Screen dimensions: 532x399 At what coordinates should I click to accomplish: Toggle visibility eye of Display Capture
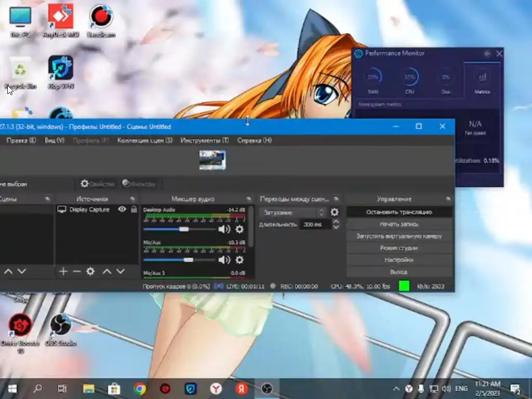(x=122, y=209)
